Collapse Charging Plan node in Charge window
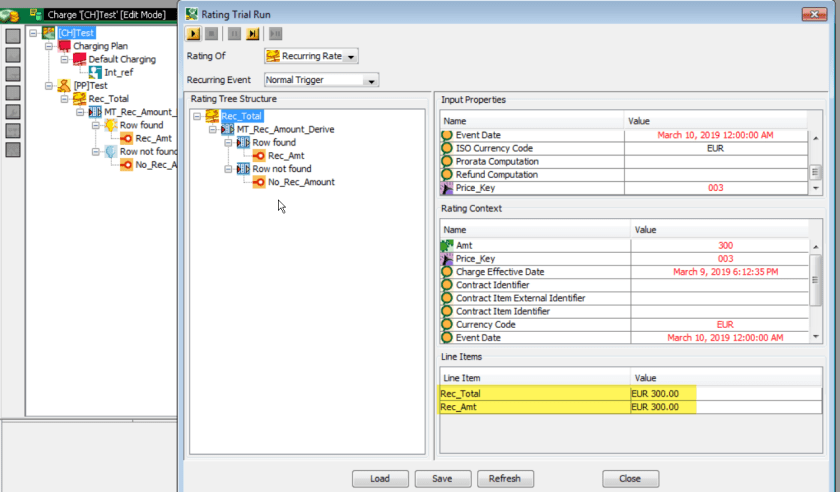Image resolution: width=840 pixels, height=492 pixels. [49, 46]
